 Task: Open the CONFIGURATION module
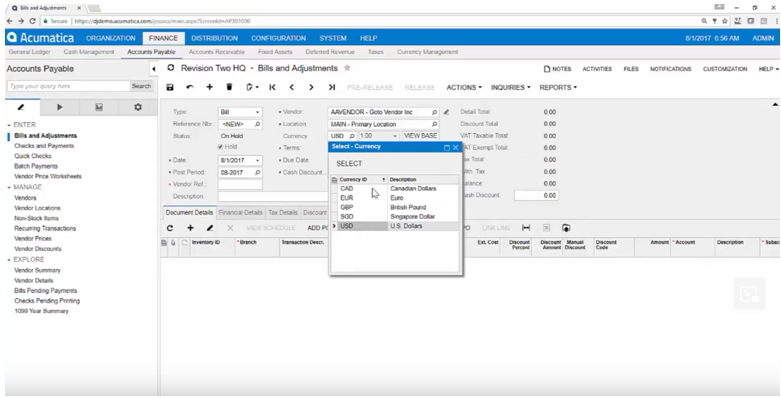278,38
